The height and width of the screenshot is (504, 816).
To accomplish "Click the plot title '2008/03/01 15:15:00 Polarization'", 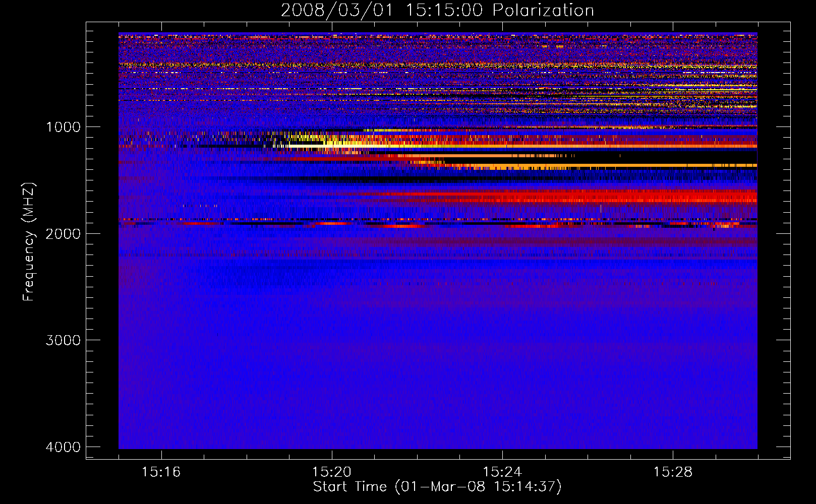I will pyautogui.click(x=437, y=10).
